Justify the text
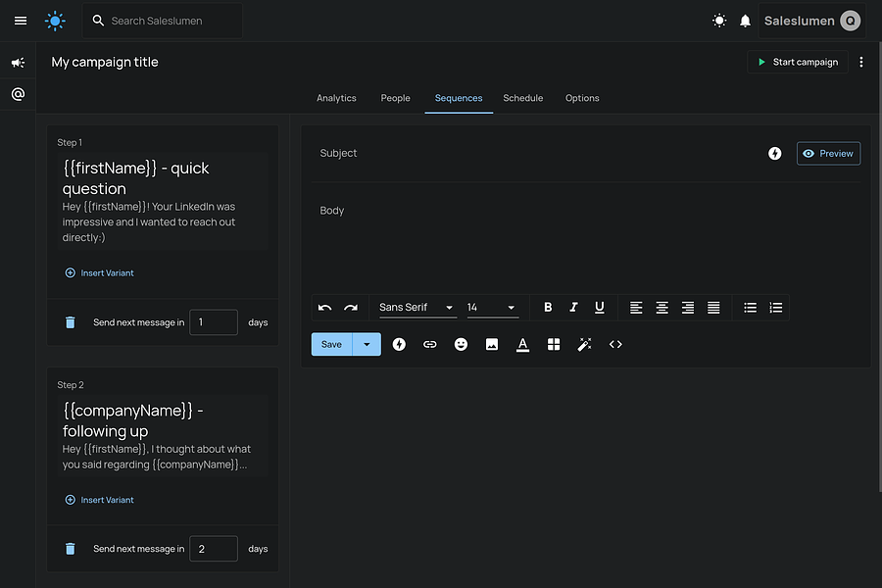 713,307
